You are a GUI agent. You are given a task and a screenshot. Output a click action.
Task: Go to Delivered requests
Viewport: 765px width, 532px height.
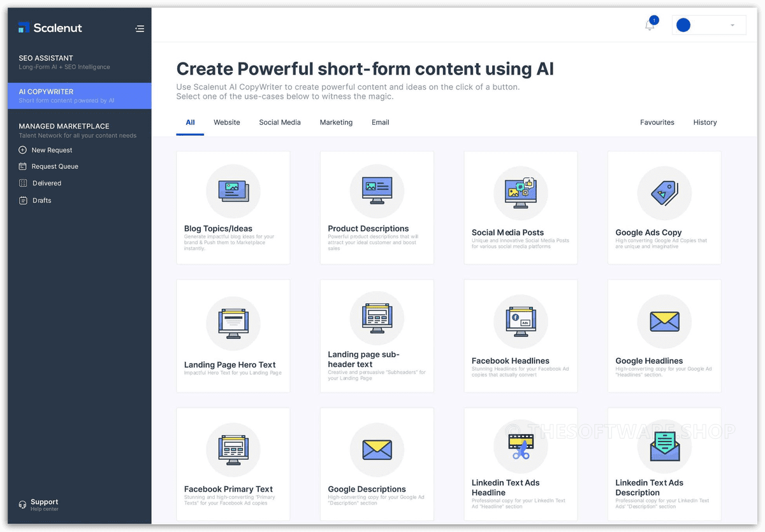(x=47, y=183)
